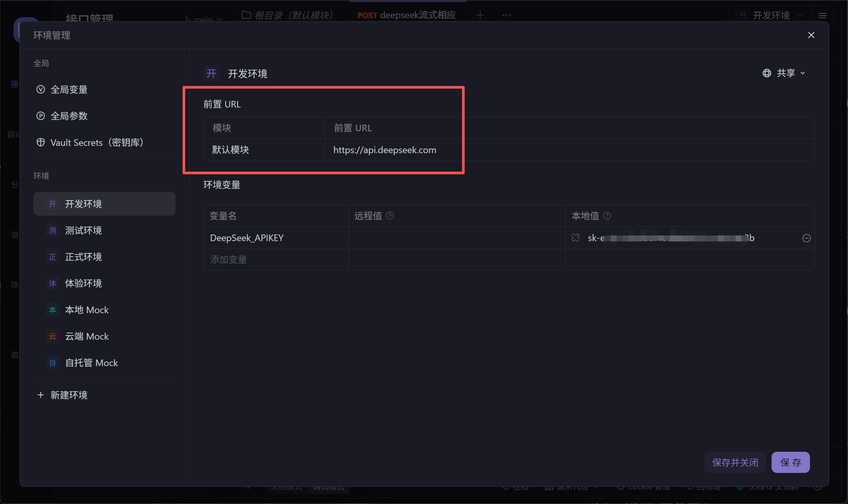This screenshot has width=848, height=504.
Task: Click the 本地 Mock environment icon
Action: click(x=52, y=310)
